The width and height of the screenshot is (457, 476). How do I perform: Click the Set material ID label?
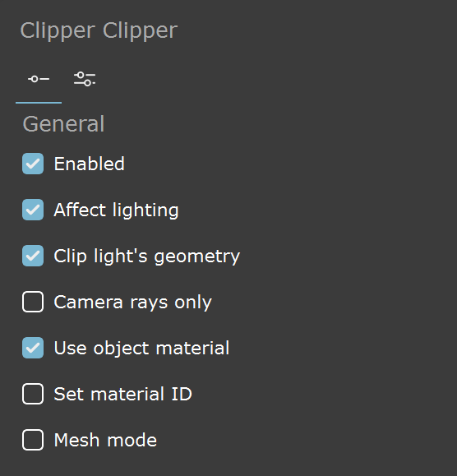tap(123, 394)
